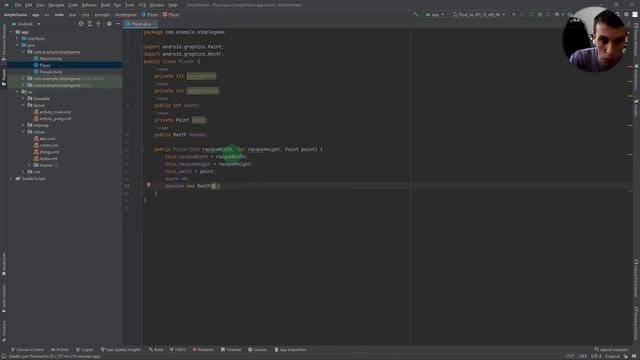Open App Quality Insights tool window
Image resolution: width=640 pixels, height=360 pixels.
click(x=121, y=350)
